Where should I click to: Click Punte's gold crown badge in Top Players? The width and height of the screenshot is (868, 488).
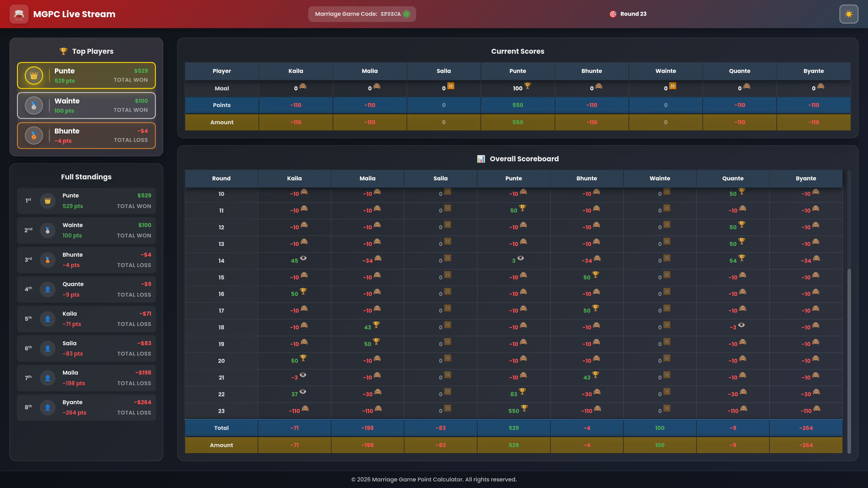click(x=34, y=75)
